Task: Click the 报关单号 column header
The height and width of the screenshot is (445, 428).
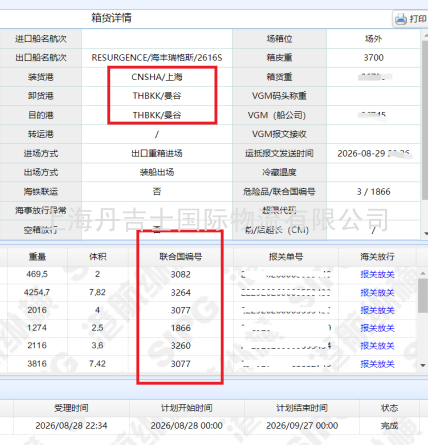Action: [x=286, y=257]
